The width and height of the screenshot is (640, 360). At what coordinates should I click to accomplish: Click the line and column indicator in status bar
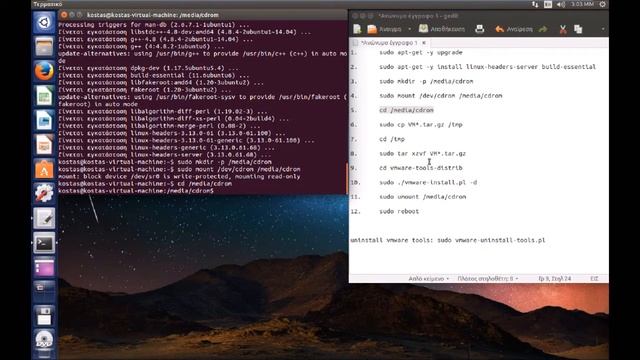(555, 278)
